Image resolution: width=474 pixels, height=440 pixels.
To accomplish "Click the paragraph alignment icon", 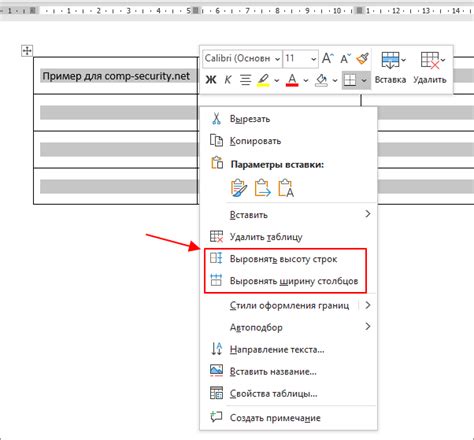I will pos(246,80).
